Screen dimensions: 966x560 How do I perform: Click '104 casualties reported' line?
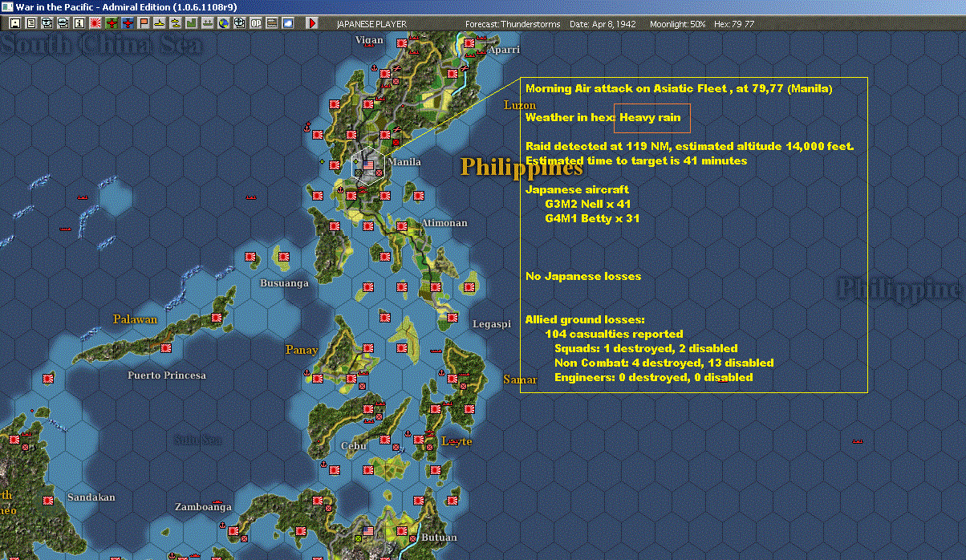coord(614,334)
